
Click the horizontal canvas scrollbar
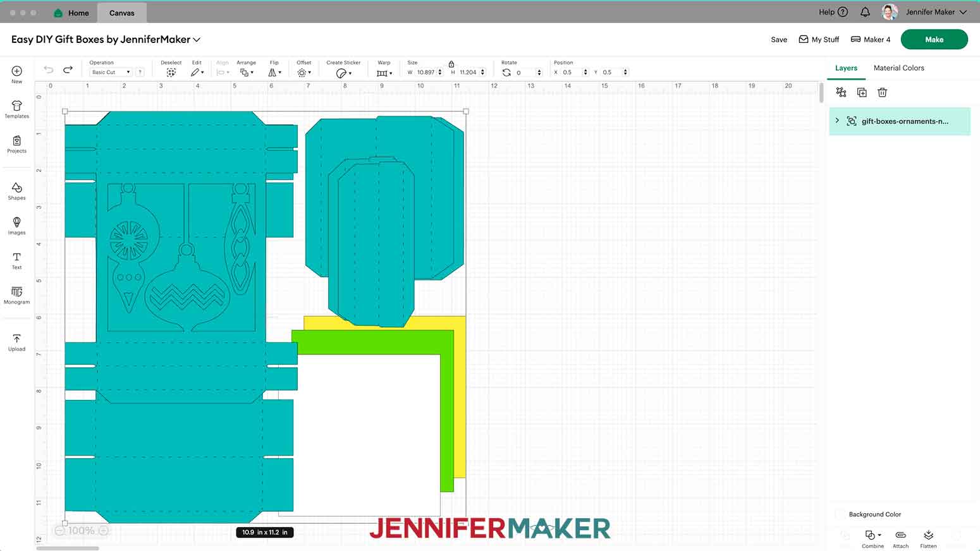68,548
